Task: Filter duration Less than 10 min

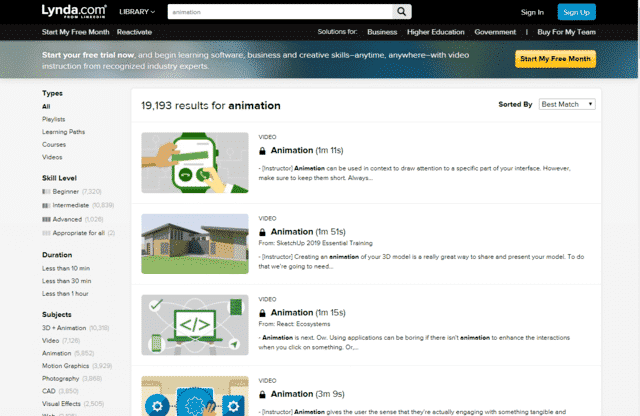Action: 66,268
